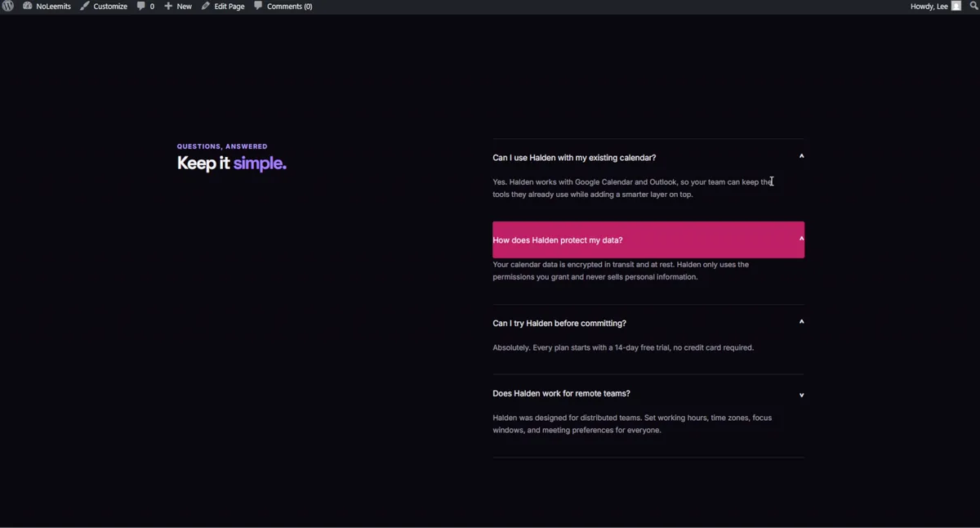The height and width of the screenshot is (528, 980).
Task: Click the plus icon next to New
Action: [168, 6]
